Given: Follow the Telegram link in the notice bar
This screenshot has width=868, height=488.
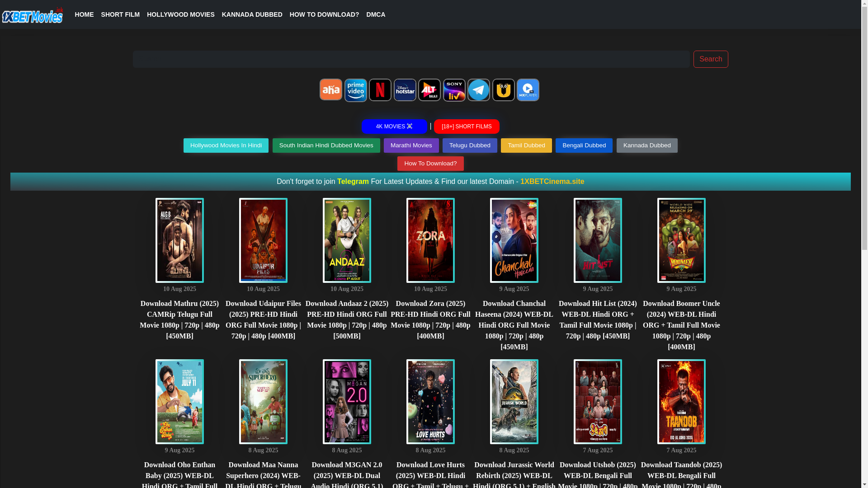Looking at the screenshot, I should coord(353,182).
